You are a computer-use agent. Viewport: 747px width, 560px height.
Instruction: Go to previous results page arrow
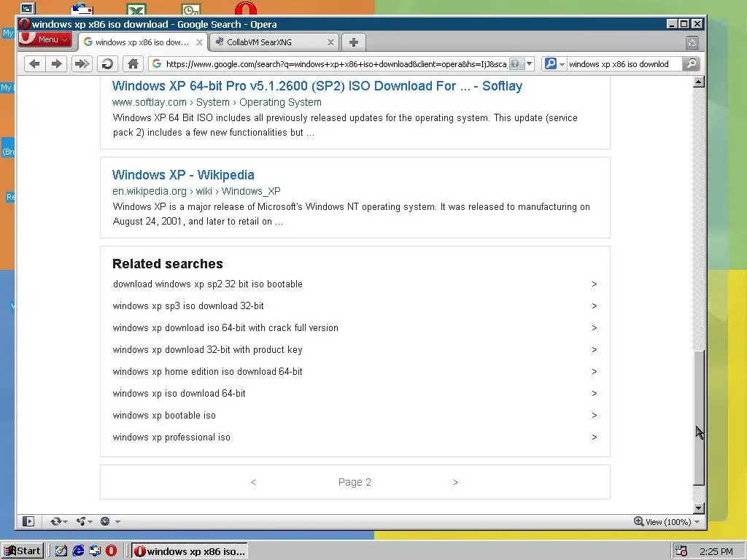point(253,483)
